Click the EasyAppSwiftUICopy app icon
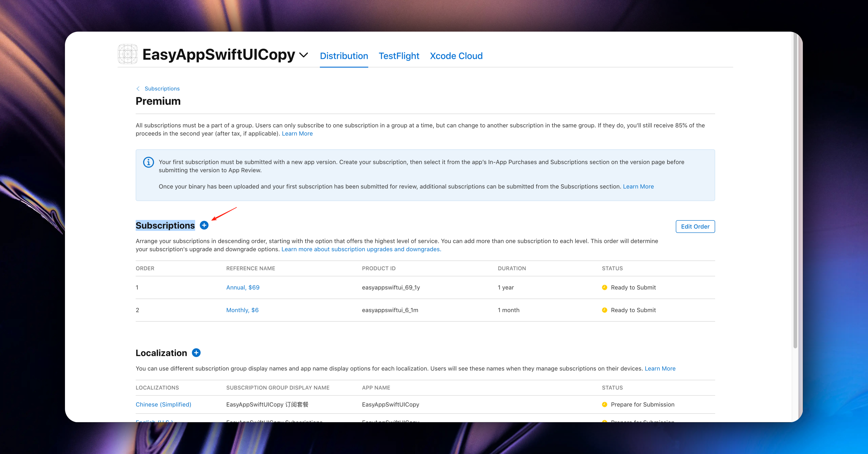The image size is (868, 454). pos(127,54)
